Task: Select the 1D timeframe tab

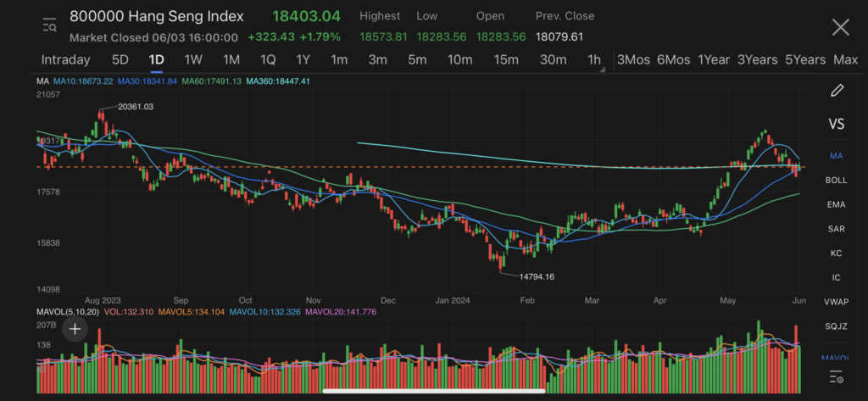Action: [156, 60]
